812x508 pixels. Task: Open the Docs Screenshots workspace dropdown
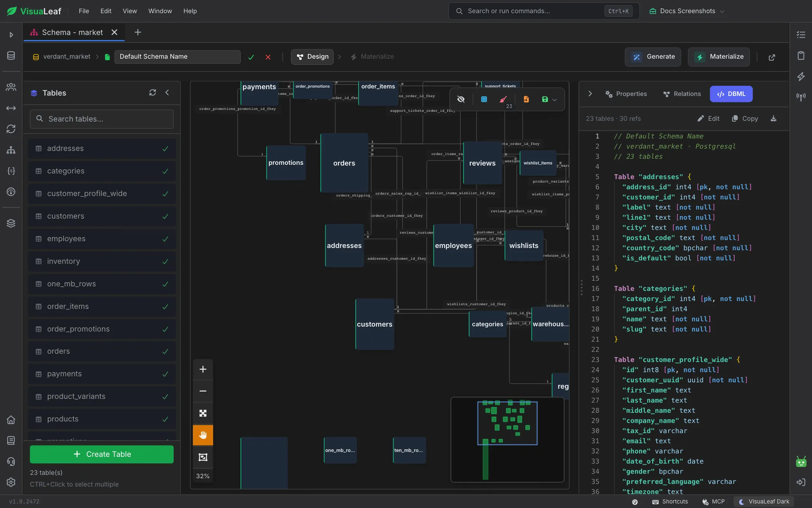pyautogui.click(x=687, y=11)
